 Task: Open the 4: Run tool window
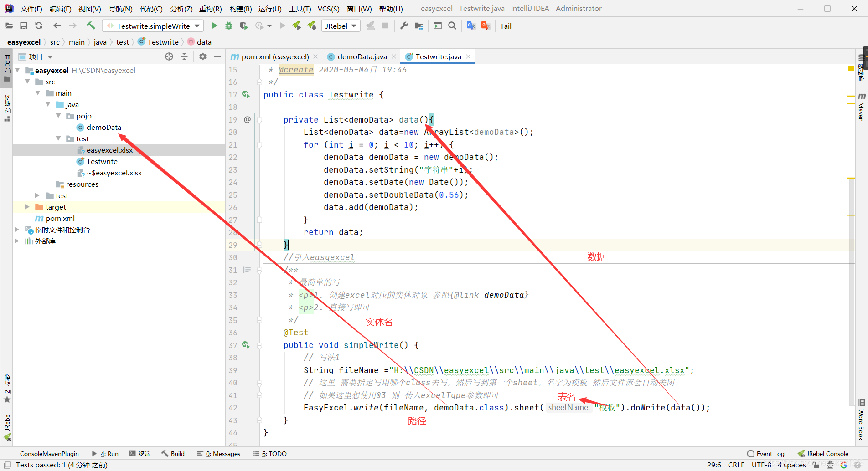click(105, 454)
